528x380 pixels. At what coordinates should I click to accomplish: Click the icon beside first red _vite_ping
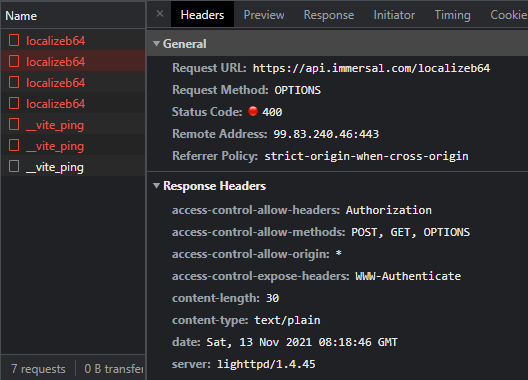pyautogui.click(x=14, y=124)
